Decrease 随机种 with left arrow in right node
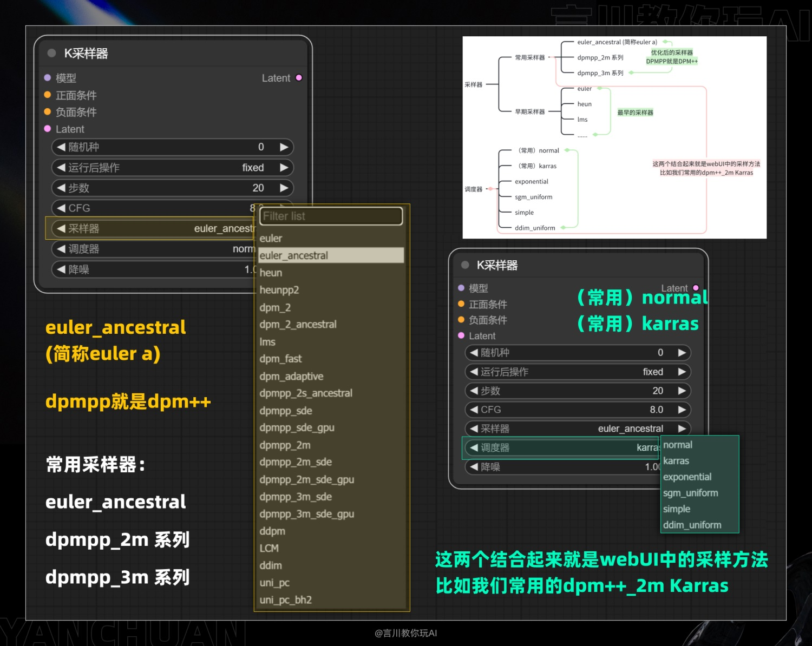Screen dimensions: 812x646 coord(474,353)
